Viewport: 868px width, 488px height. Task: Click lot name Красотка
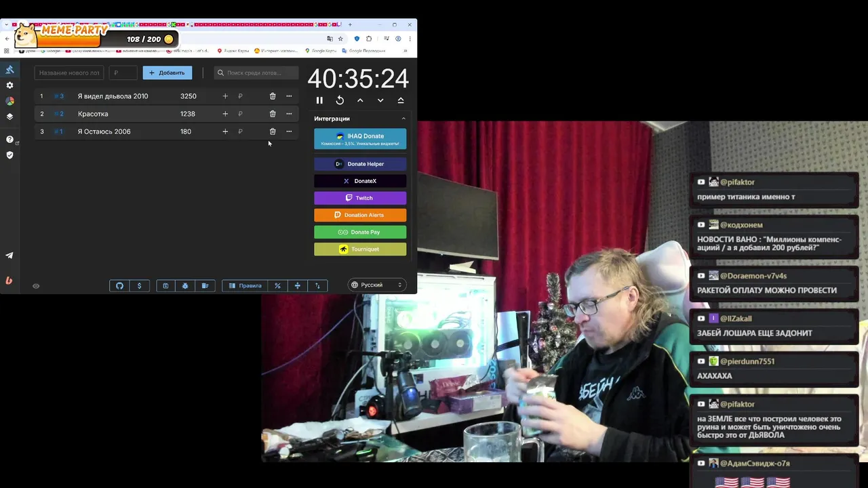[93, 114]
